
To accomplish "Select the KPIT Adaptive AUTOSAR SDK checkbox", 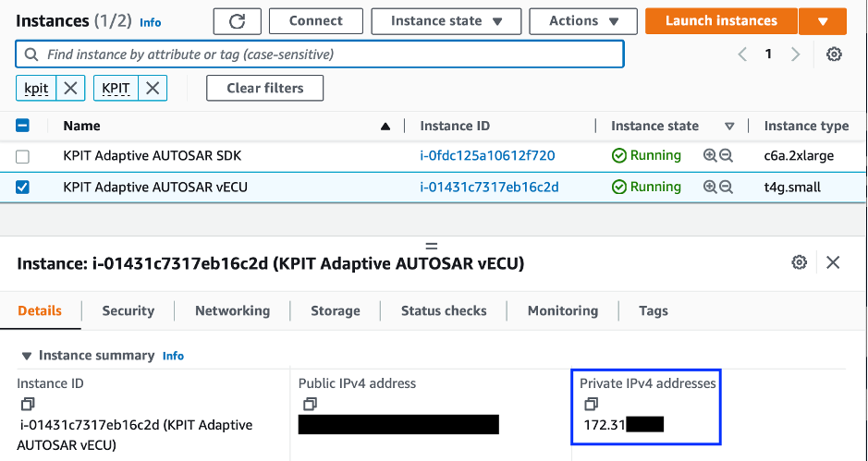I will point(23,157).
